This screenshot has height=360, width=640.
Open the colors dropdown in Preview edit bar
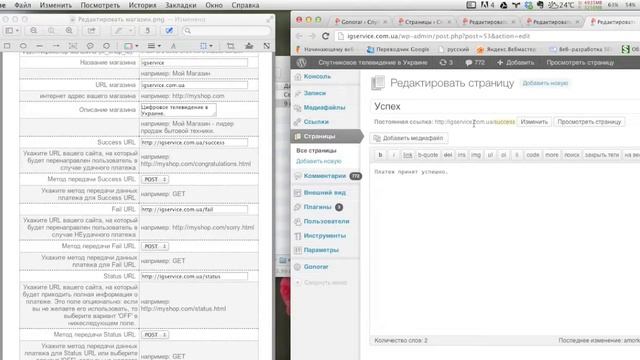[x=131, y=46]
